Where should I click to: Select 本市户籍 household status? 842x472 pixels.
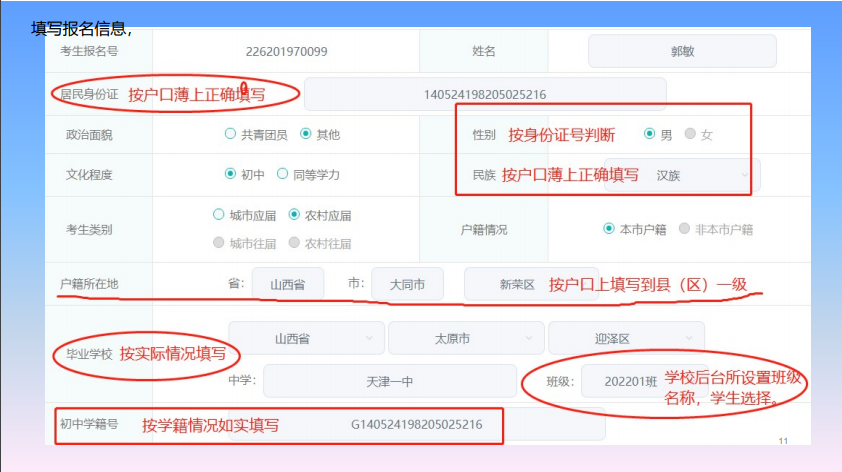tap(609, 229)
